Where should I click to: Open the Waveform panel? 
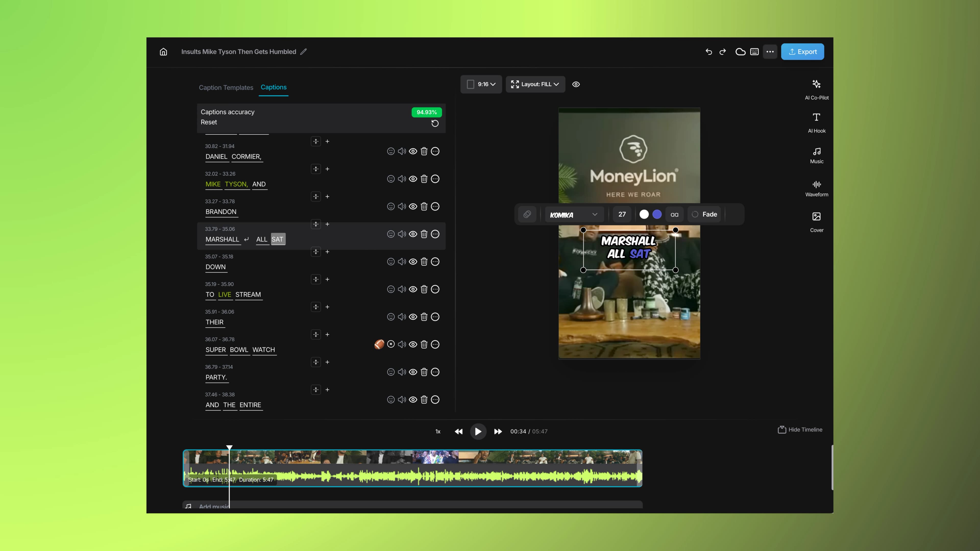point(816,188)
